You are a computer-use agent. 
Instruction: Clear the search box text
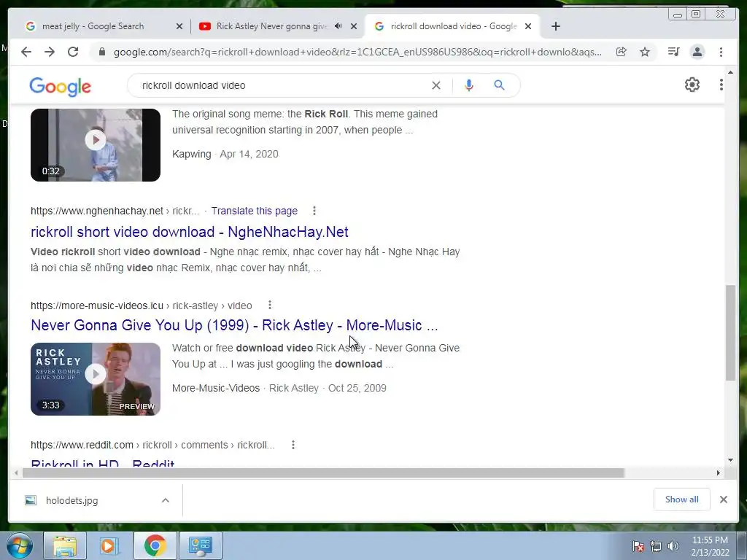pyautogui.click(x=436, y=85)
